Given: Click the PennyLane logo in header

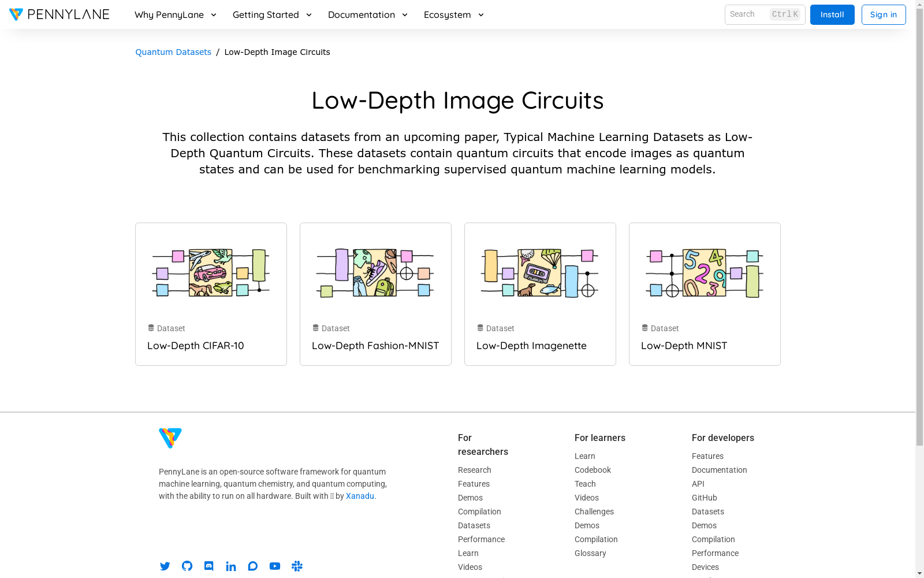Looking at the screenshot, I should (x=59, y=14).
